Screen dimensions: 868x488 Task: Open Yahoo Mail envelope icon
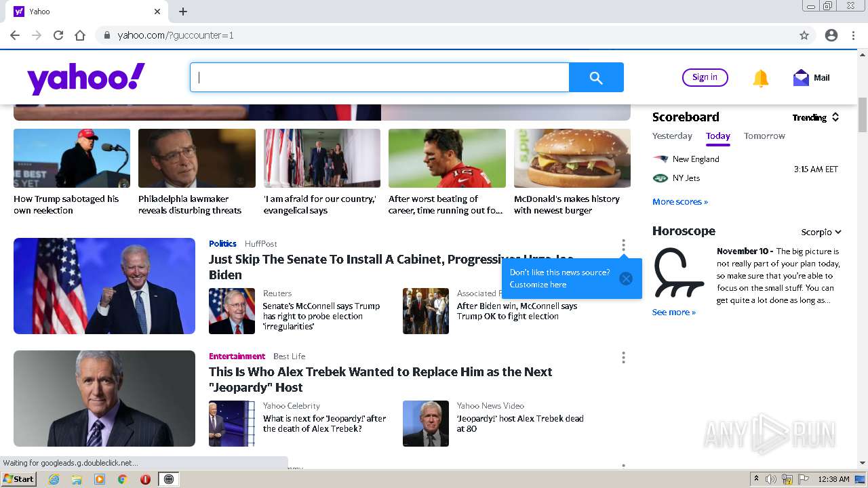point(801,78)
